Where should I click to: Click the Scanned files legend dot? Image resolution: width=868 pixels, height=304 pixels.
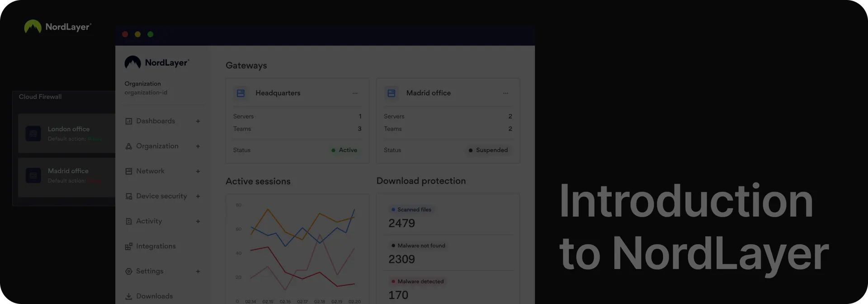pos(393,209)
